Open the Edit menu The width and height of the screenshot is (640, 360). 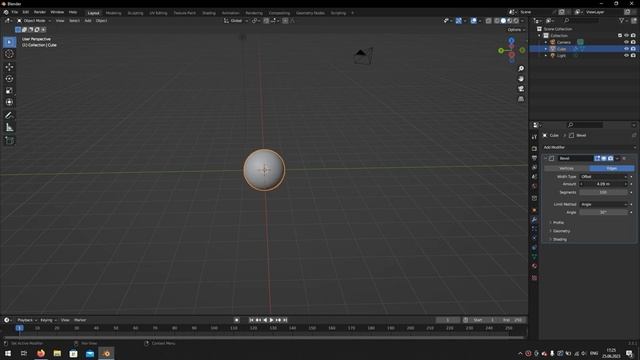pos(26,12)
